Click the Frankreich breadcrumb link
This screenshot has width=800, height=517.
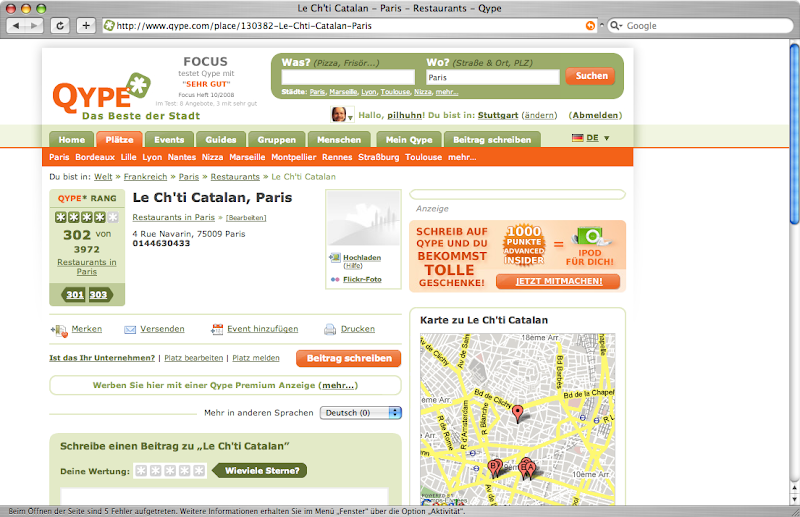[x=145, y=177]
